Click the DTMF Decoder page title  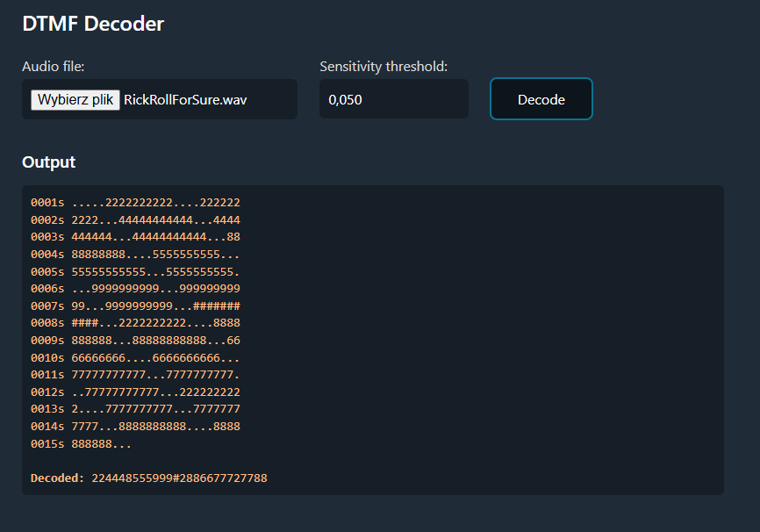tap(93, 24)
